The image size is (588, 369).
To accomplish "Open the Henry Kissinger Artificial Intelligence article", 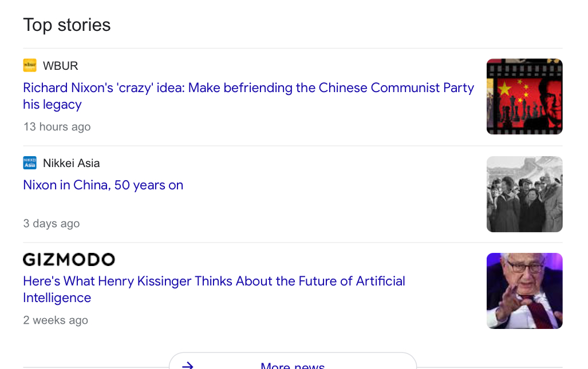I will coord(214,289).
